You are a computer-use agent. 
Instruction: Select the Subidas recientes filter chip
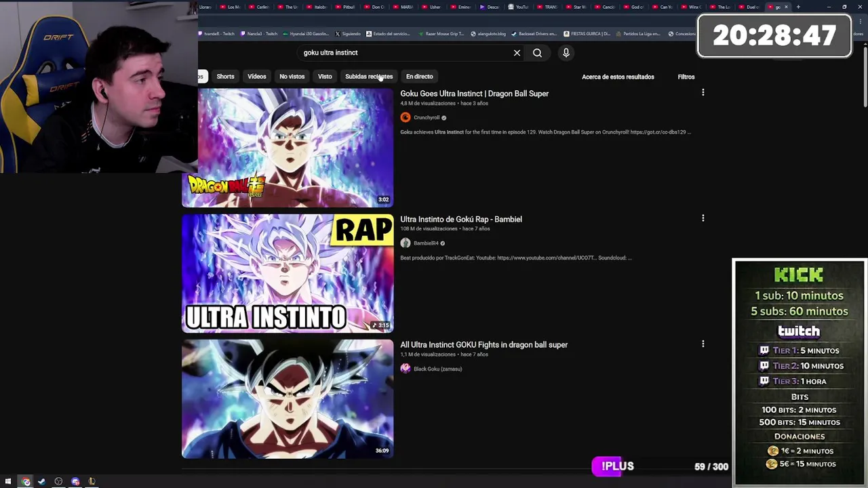pyautogui.click(x=369, y=77)
